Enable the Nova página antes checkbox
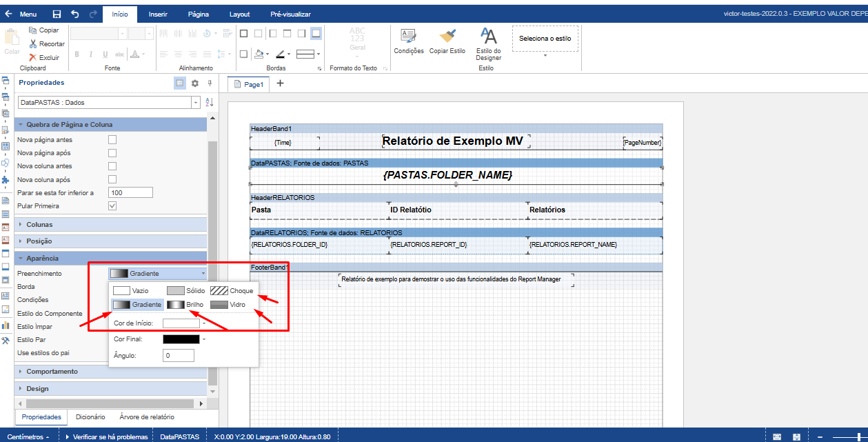 point(112,140)
